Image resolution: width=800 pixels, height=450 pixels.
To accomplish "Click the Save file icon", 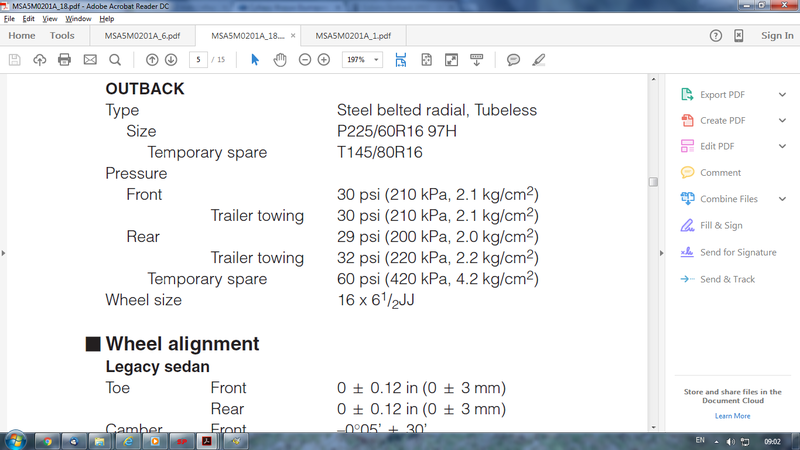I will tap(15, 60).
